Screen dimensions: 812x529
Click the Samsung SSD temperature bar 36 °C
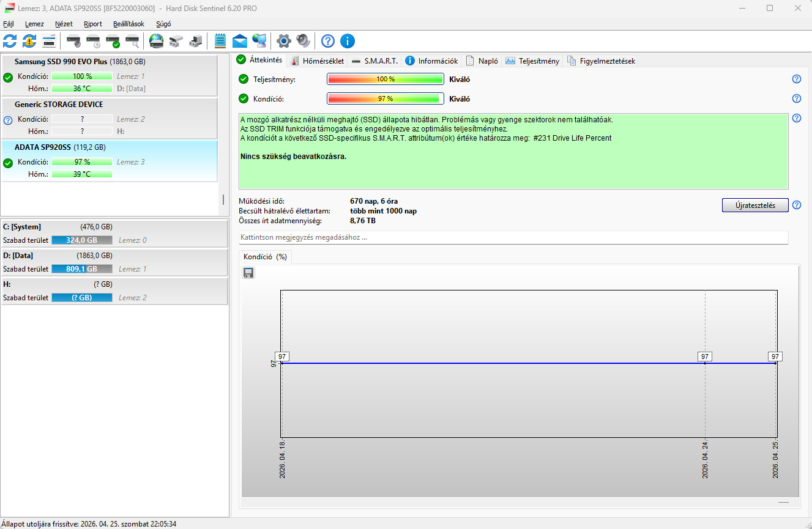coord(82,89)
